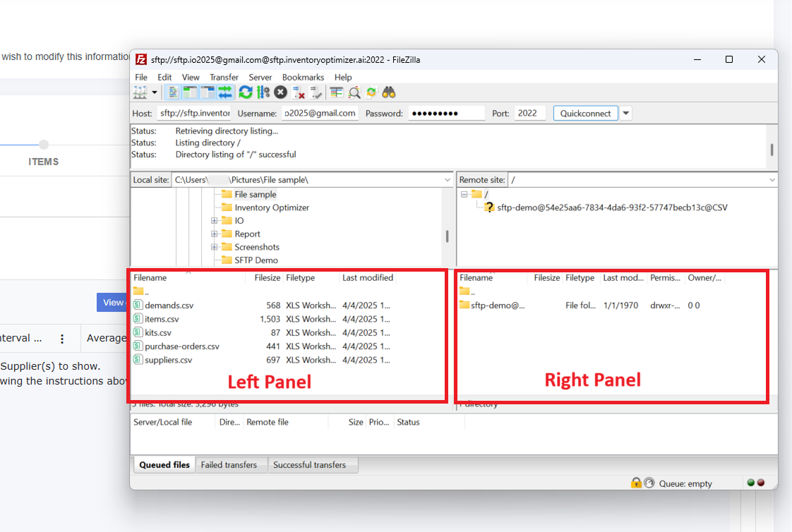Toggle message log display
Screen dimensions: 792x532
coord(173,92)
